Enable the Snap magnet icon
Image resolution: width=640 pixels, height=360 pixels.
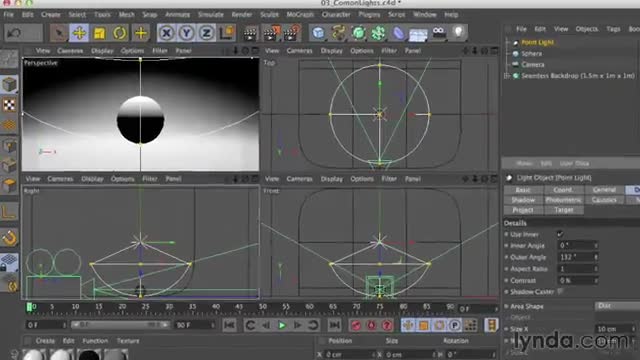(x=9, y=238)
